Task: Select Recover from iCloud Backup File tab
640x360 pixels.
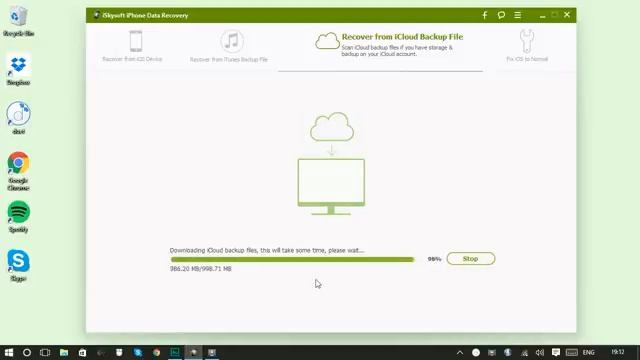Action: point(389,44)
